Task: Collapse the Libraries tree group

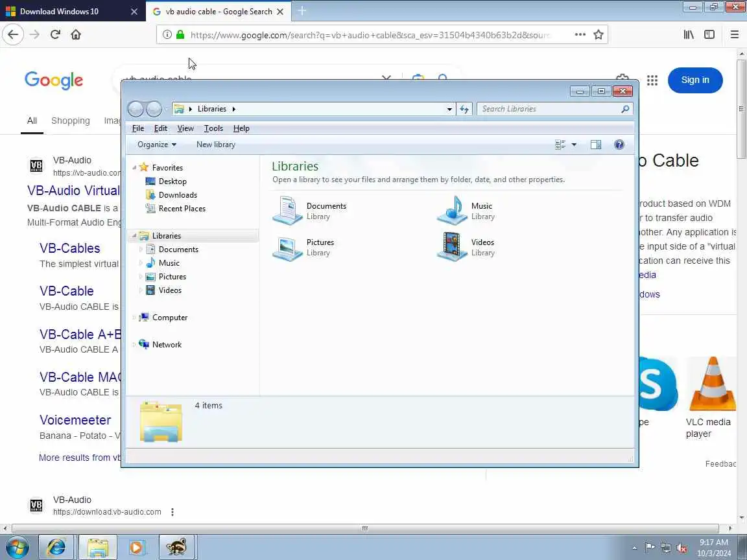Action: [x=134, y=236]
